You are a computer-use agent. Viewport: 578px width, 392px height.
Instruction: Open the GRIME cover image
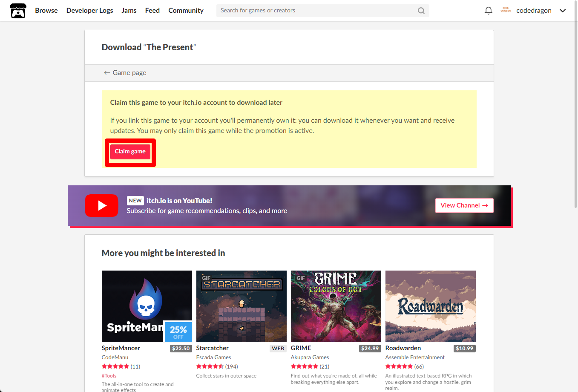[336, 306]
